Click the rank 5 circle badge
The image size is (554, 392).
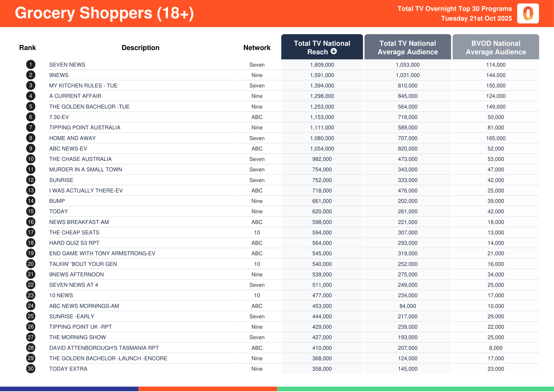pos(31,106)
